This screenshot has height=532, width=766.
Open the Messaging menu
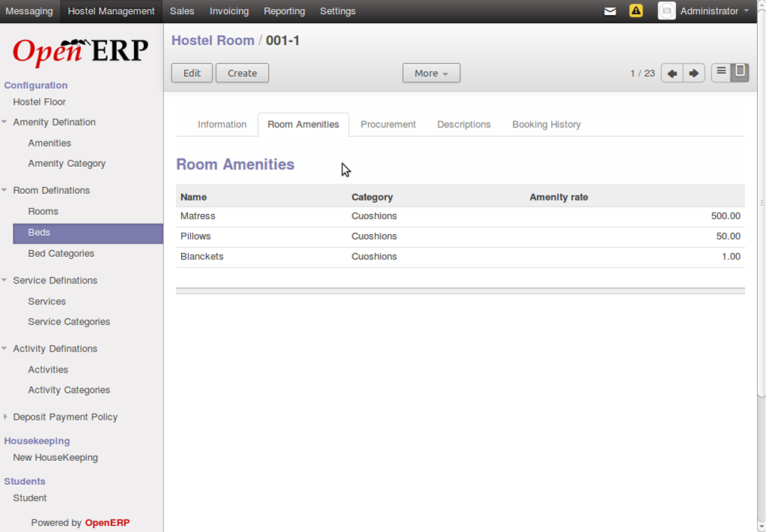(x=29, y=10)
